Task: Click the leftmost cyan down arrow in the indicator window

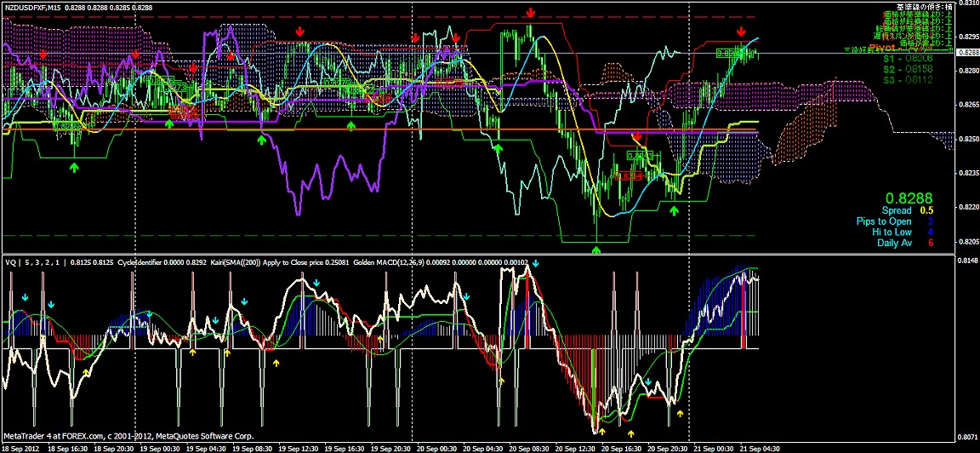Action: click(x=25, y=298)
